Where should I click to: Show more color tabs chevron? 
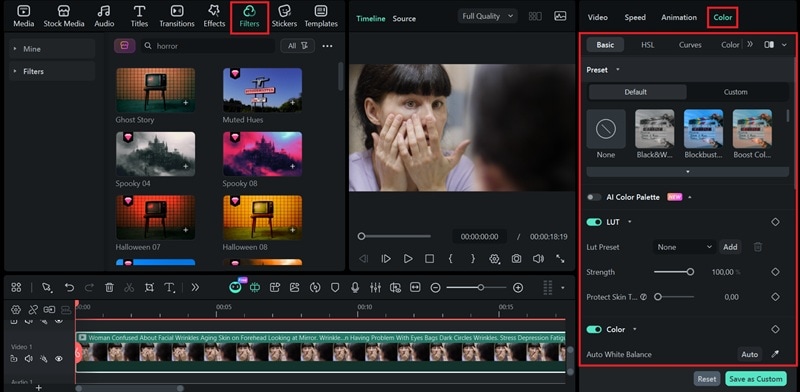[750, 44]
